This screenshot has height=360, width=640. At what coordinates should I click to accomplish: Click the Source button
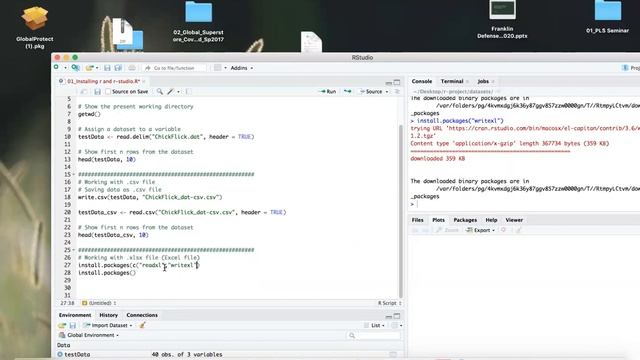(371, 91)
